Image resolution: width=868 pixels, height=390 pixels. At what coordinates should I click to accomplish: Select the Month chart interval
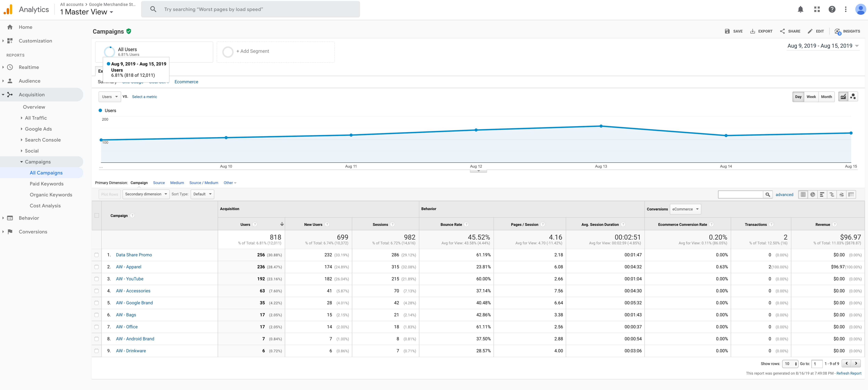[826, 97]
